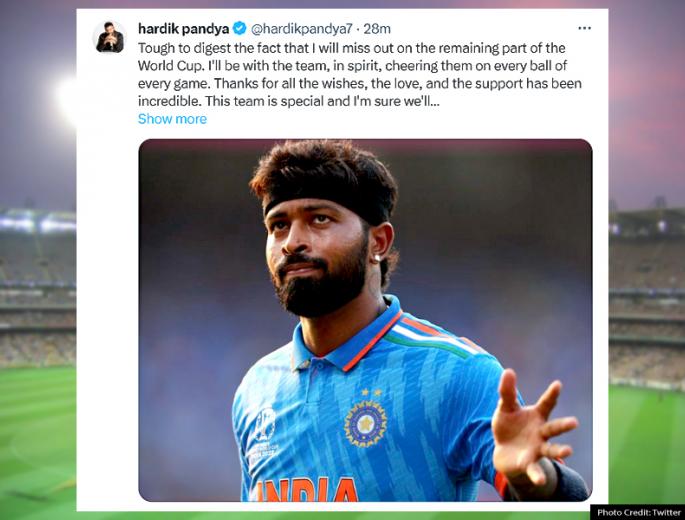Click the tweet text about World Cup

pos(360,74)
